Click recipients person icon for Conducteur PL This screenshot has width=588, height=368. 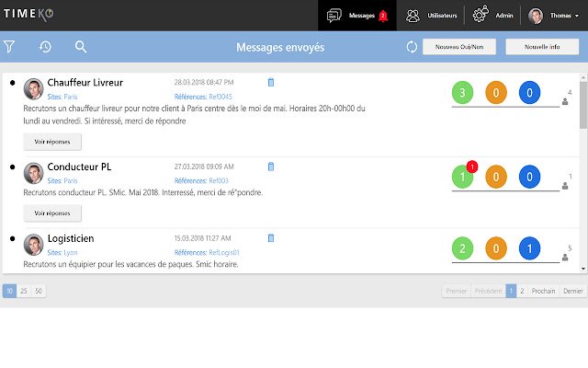pos(565,186)
